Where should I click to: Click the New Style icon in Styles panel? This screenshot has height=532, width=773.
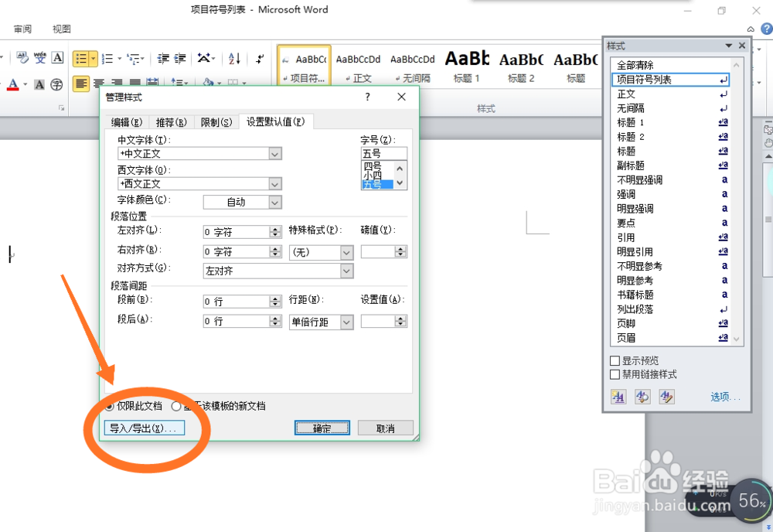tap(618, 397)
